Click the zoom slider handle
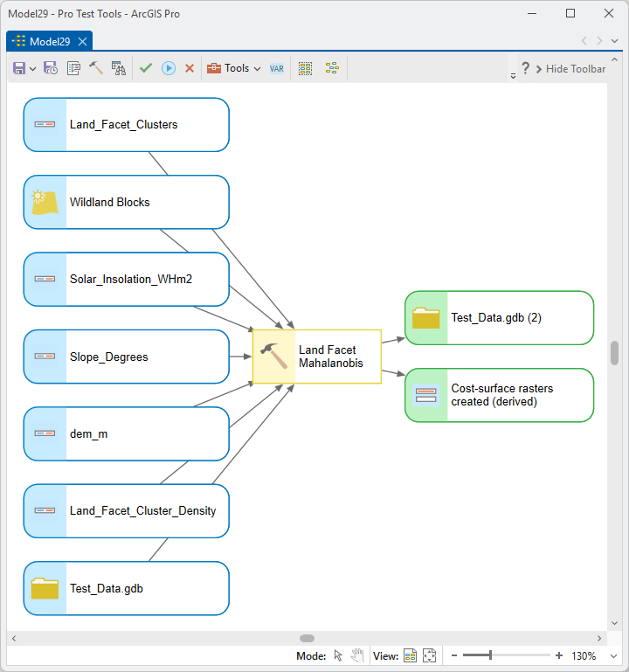The width and height of the screenshot is (629, 672). click(x=491, y=655)
